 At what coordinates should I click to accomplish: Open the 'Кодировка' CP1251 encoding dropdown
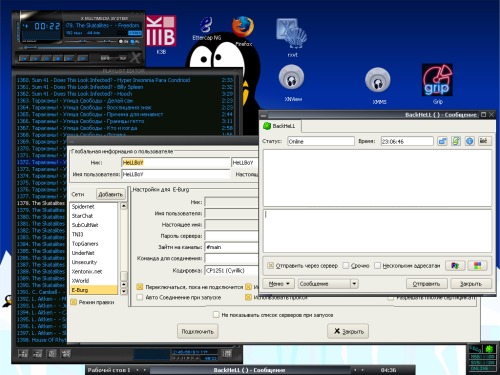(232, 270)
